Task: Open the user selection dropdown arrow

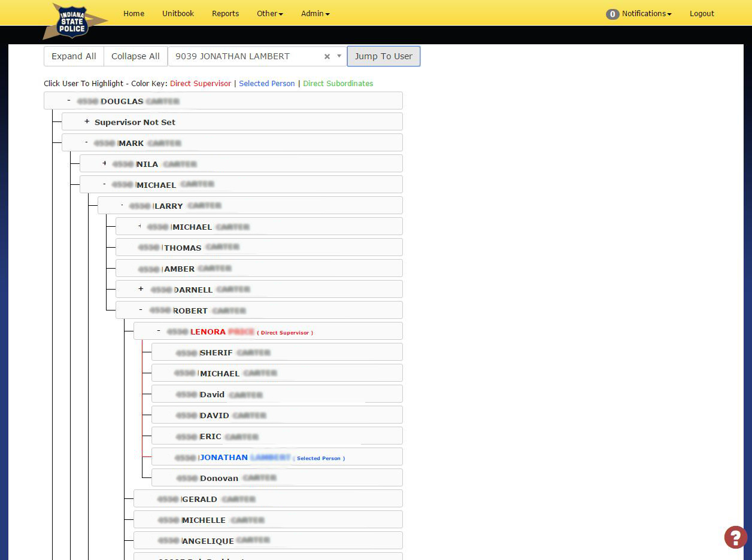Action: tap(339, 56)
